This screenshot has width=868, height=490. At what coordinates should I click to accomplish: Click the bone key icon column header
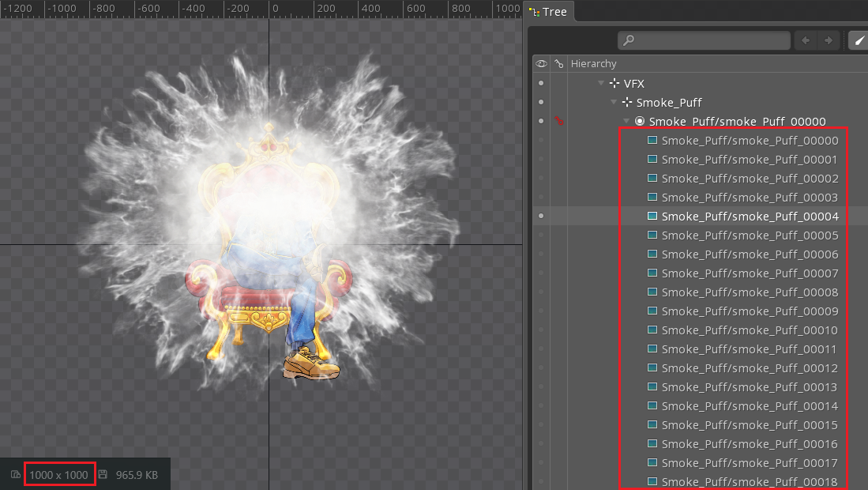coord(559,63)
